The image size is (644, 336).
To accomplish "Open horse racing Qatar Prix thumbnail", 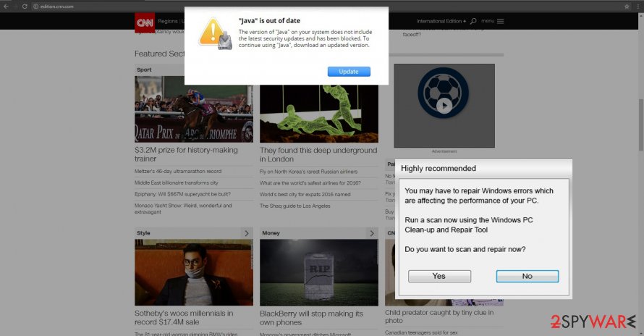I will click(194, 109).
